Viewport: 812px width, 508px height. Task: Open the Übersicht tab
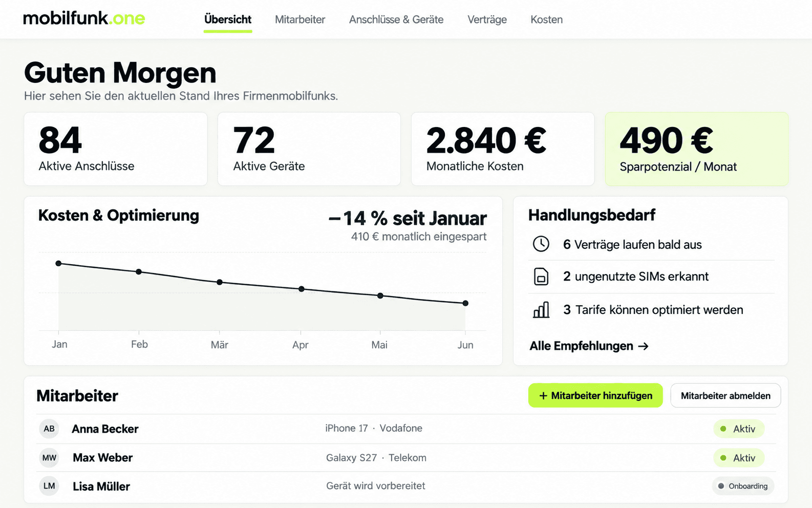tap(228, 19)
